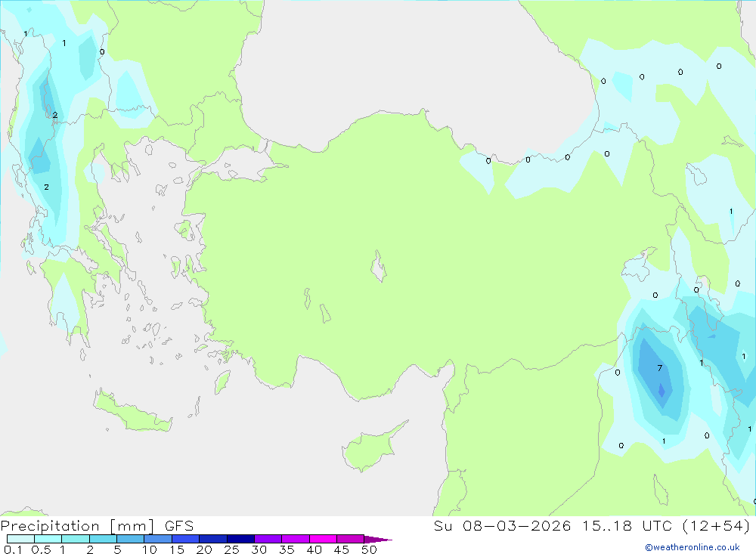Click the legend scale label '30'
This screenshot has height=554, width=756.
coord(259,549)
